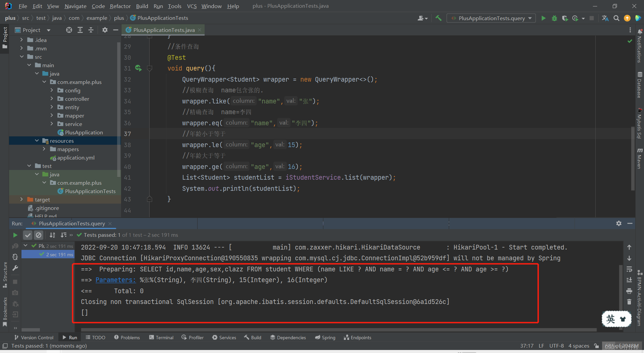Open Version Control tool window
This screenshot has height=353, width=644.
(x=34, y=338)
